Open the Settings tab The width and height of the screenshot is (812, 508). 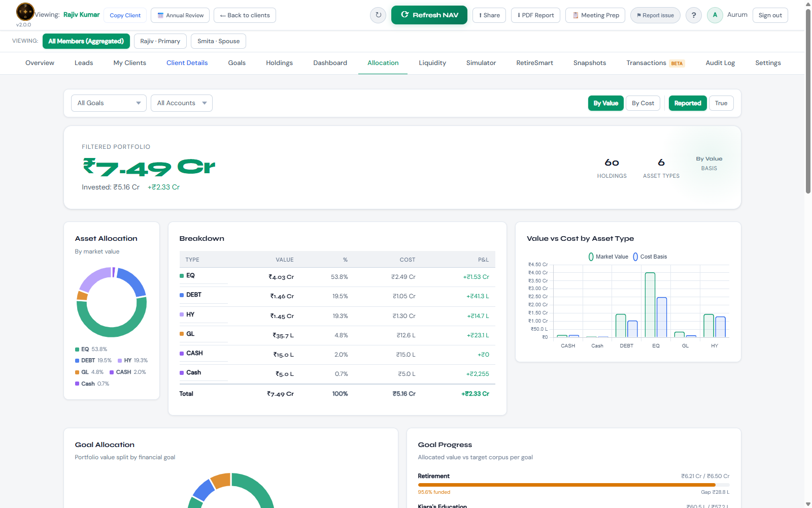pos(768,63)
